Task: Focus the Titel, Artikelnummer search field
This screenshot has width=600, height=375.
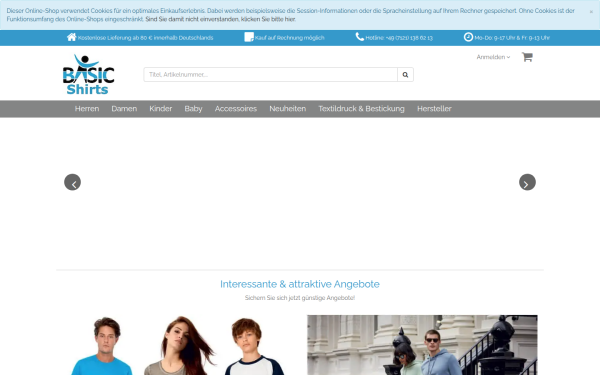Action: [x=271, y=75]
